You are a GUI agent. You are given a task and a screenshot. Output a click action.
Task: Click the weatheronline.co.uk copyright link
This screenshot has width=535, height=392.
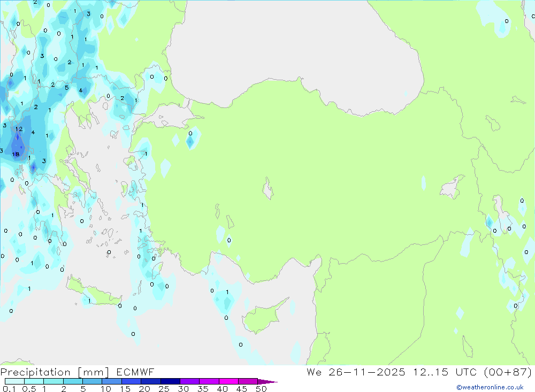[490, 387]
